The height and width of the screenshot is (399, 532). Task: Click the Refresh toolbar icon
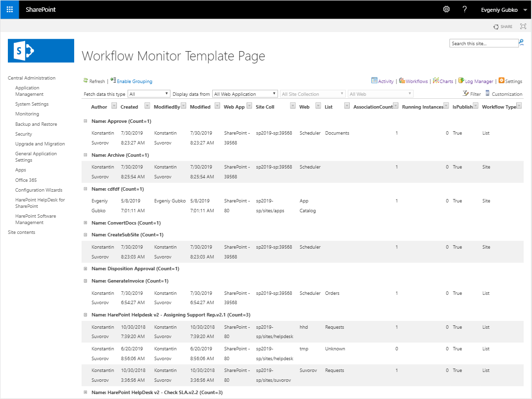coord(85,81)
